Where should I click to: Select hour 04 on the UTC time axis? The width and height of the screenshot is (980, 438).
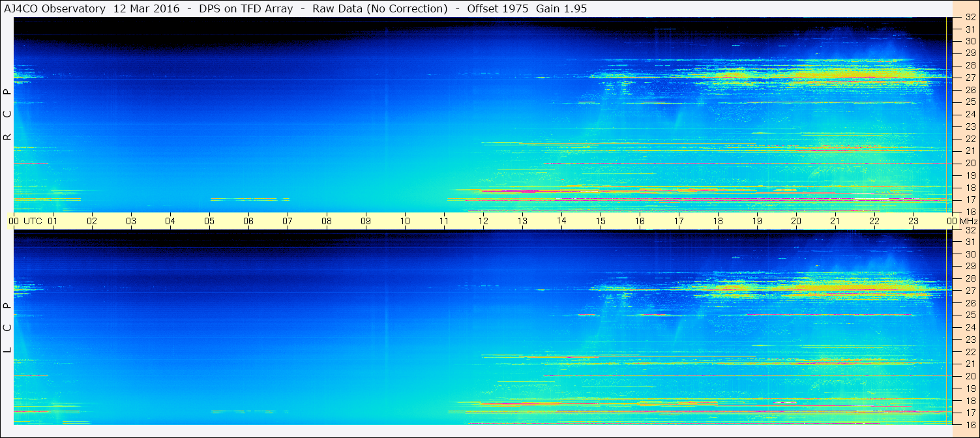pos(170,221)
